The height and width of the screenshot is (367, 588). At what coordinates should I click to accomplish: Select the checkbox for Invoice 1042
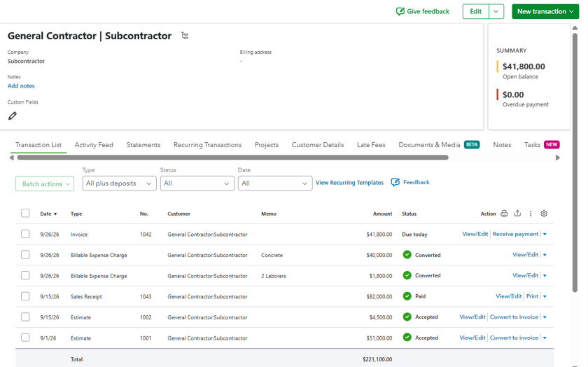[25, 234]
